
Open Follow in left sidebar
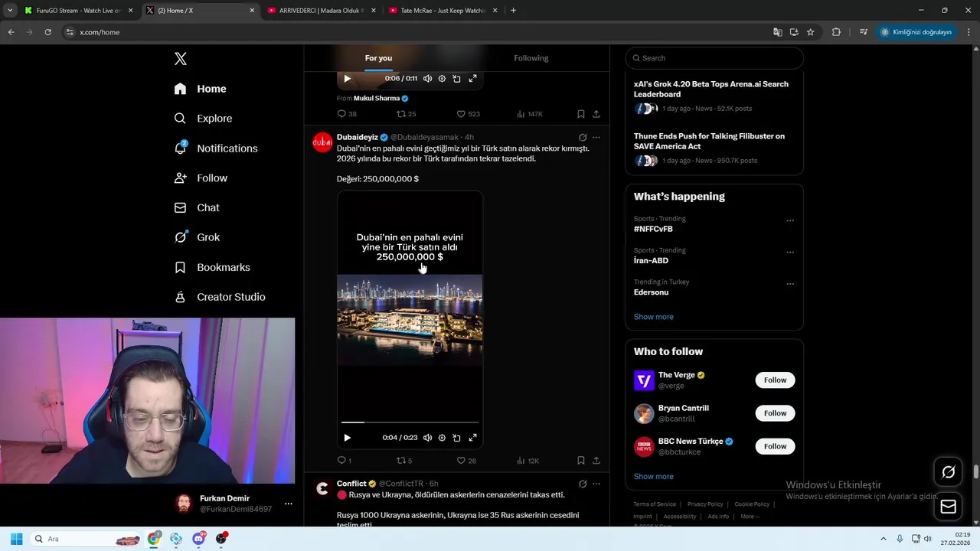[x=201, y=178]
